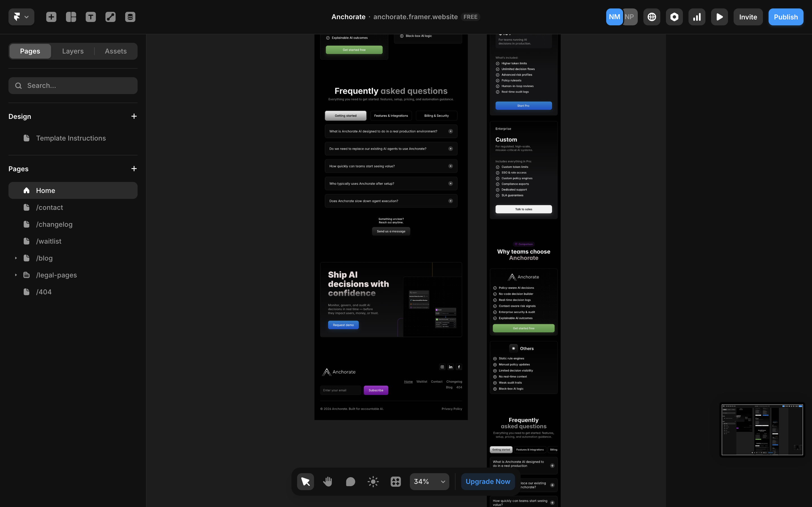Toggle the canvas theme with the sun icon
The image size is (812, 507).
click(x=372, y=481)
